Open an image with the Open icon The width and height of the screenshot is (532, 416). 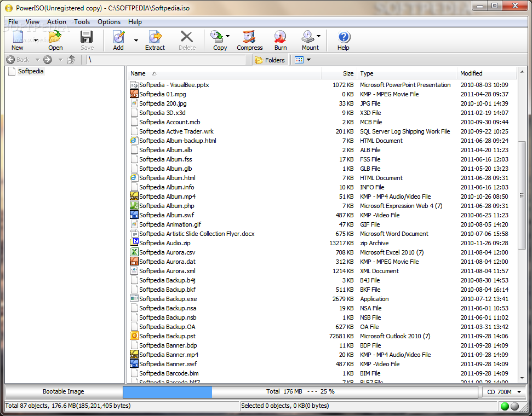55,37
